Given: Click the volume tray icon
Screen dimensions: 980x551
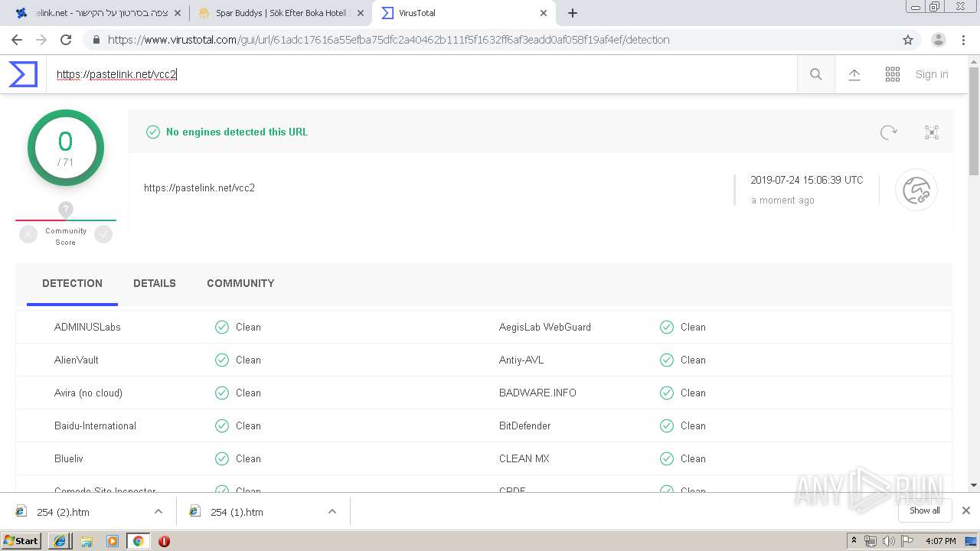Looking at the screenshot, I should point(888,541).
